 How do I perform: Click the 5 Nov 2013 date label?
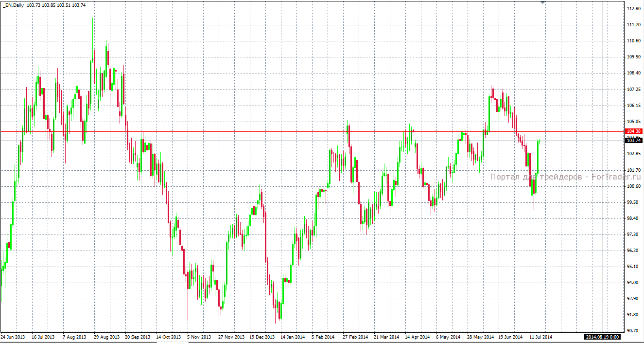199,337
